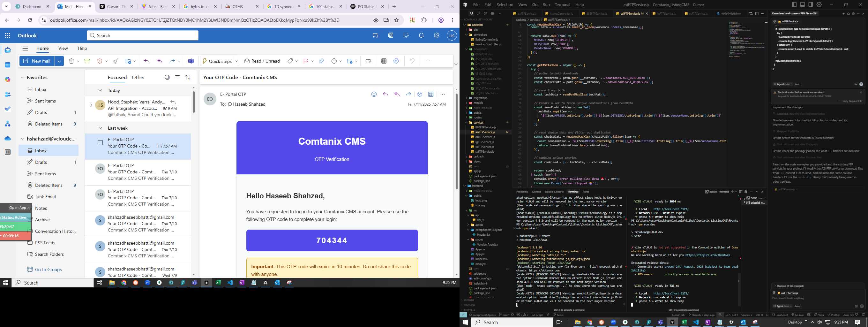
Task: Forward the email using reading pane arrow
Action: click(x=408, y=95)
